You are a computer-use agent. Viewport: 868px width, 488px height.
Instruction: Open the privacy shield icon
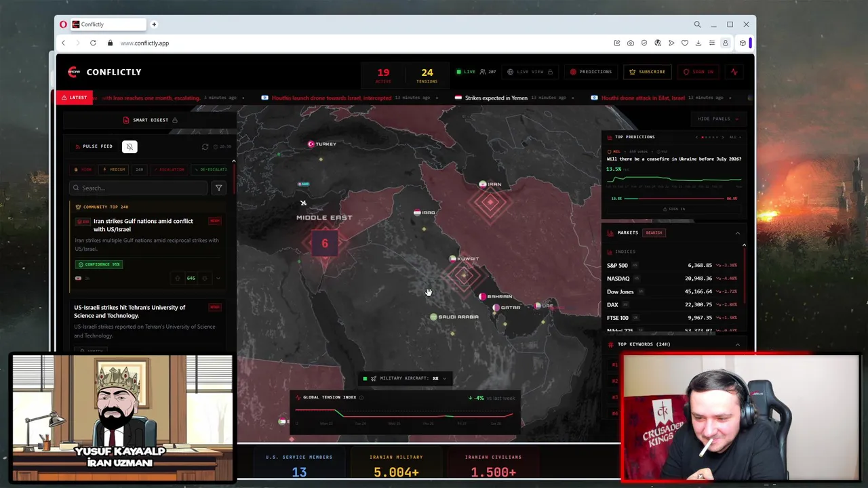click(x=644, y=43)
